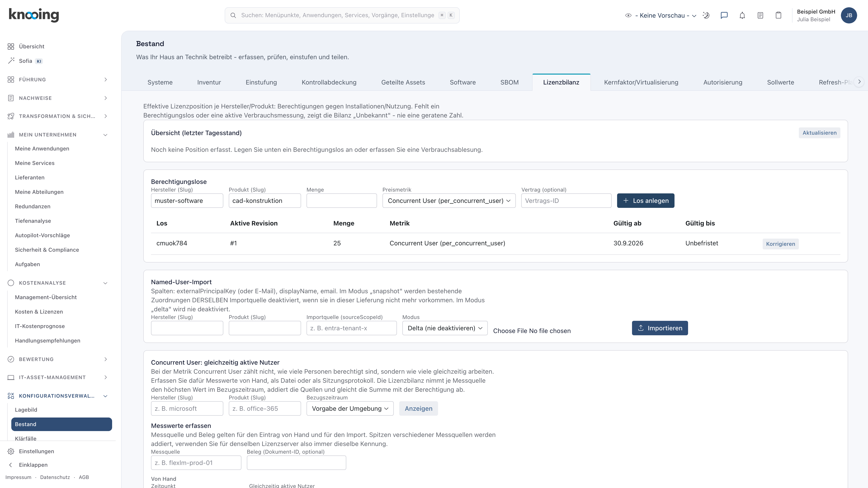Click the Beleg Dokument-ID input field

[x=296, y=463]
